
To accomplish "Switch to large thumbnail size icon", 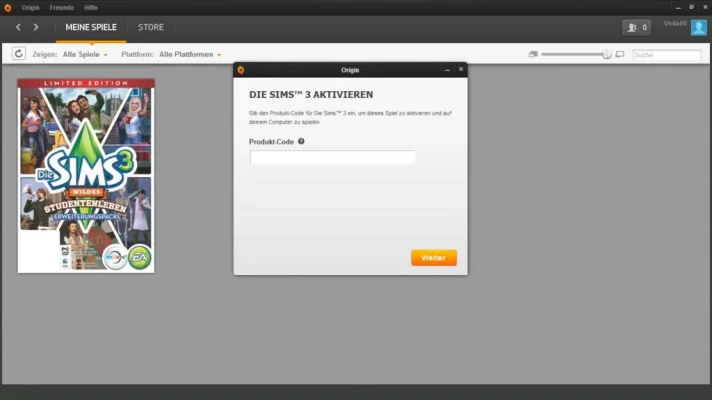I will [x=620, y=54].
